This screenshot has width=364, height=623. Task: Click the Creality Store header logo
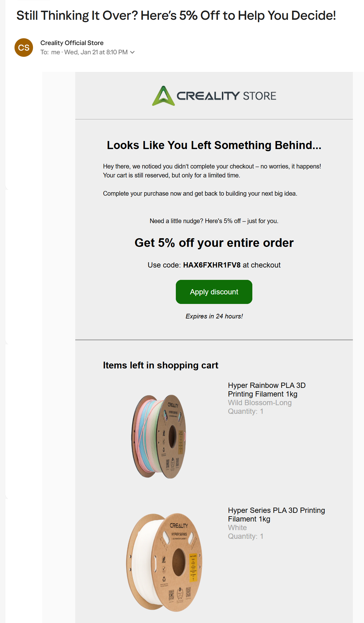214,95
